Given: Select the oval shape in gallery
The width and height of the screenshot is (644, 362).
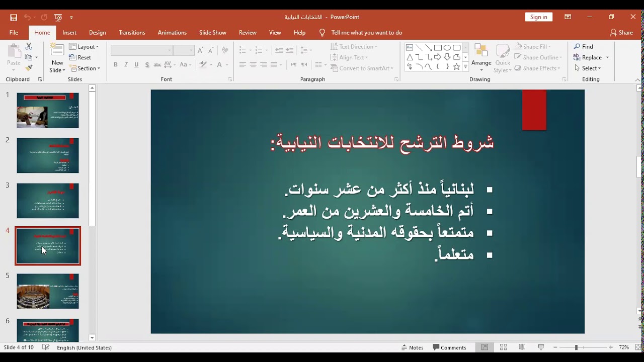Looking at the screenshot, I should 447,48.
